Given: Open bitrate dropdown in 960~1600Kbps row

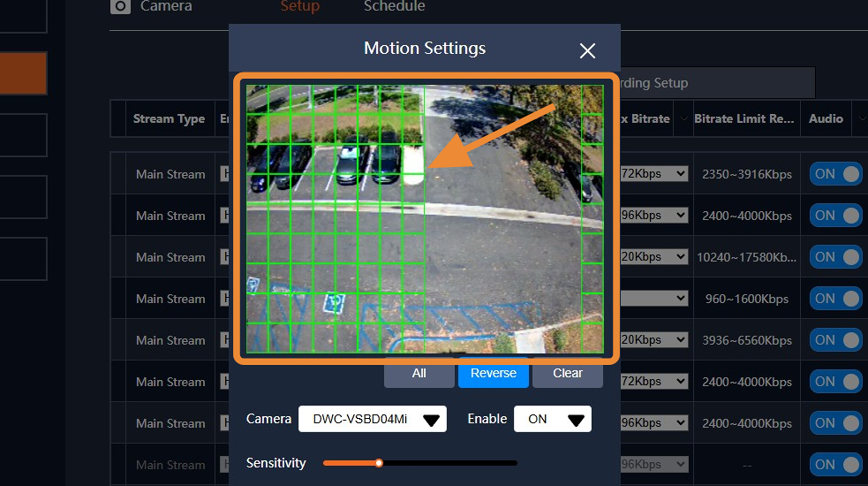Looking at the screenshot, I should pos(654,299).
